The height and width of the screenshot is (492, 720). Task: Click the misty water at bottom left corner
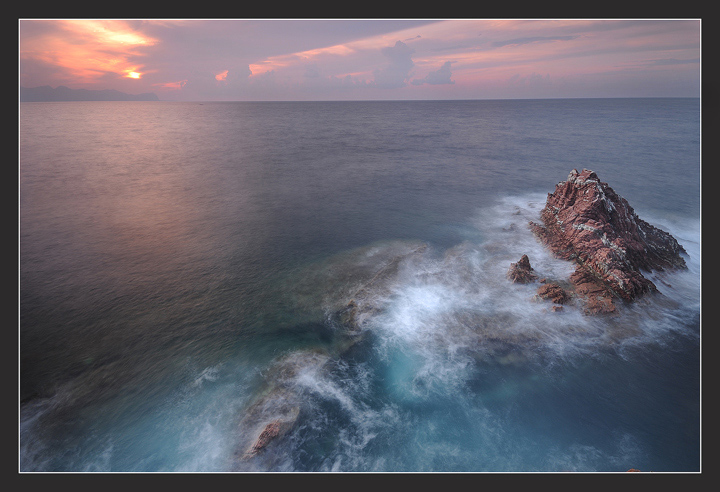tap(60, 440)
